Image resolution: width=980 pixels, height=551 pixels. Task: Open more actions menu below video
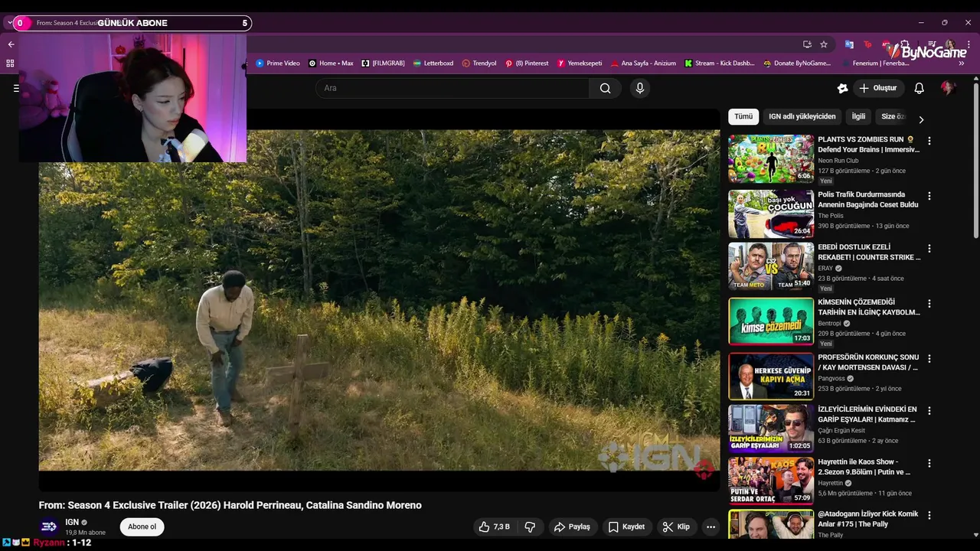click(x=710, y=527)
